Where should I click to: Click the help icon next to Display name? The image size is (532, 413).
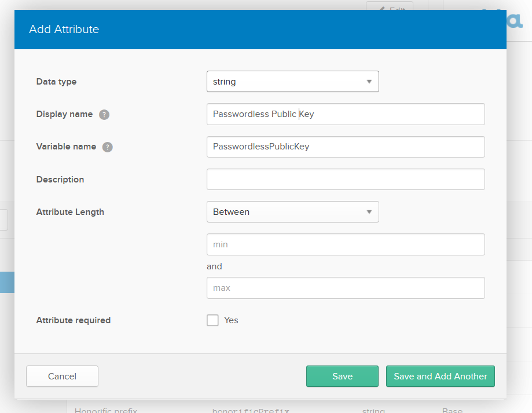(x=104, y=115)
